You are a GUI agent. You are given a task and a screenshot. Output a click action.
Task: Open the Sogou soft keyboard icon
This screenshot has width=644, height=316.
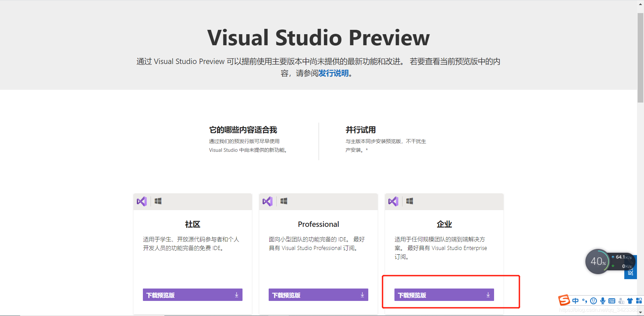tap(612, 301)
